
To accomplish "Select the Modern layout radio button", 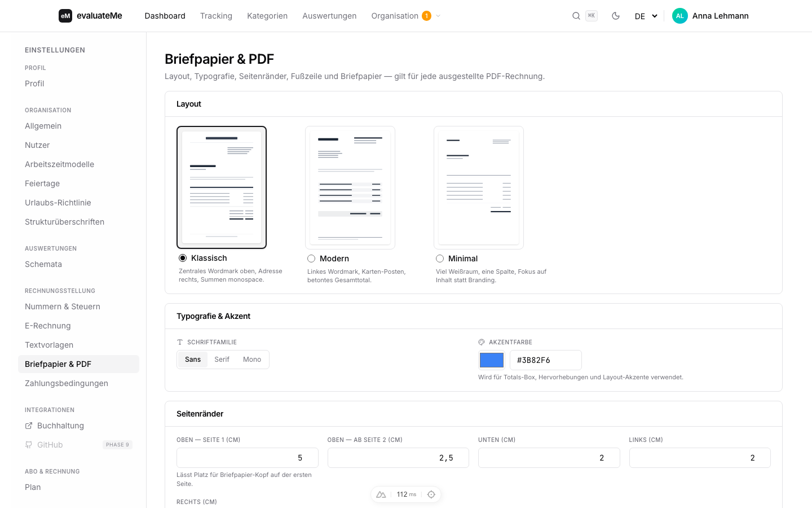I will click(311, 259).
